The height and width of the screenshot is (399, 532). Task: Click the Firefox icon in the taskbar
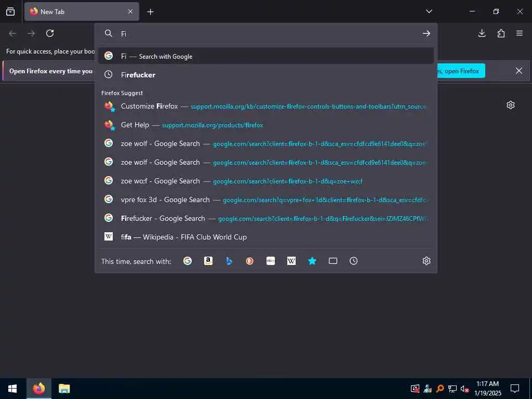(x=38, y=389)
